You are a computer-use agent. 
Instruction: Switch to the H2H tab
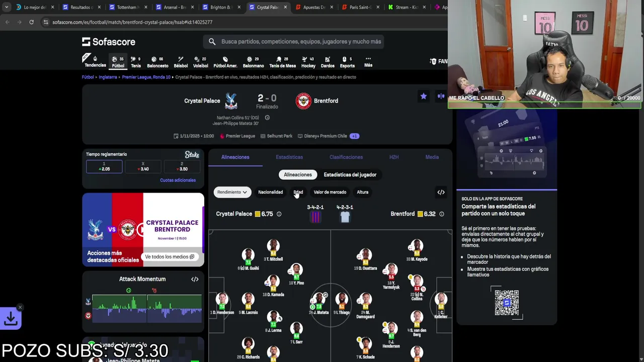pyautogui.click(x=394, y=157)
